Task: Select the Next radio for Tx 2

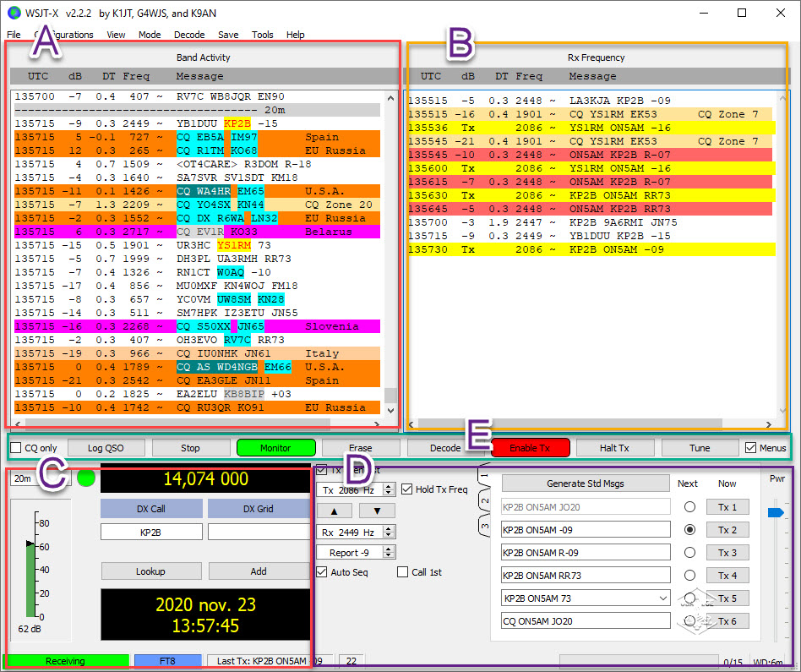Action: pyautogui.click(x=689, y=529)
